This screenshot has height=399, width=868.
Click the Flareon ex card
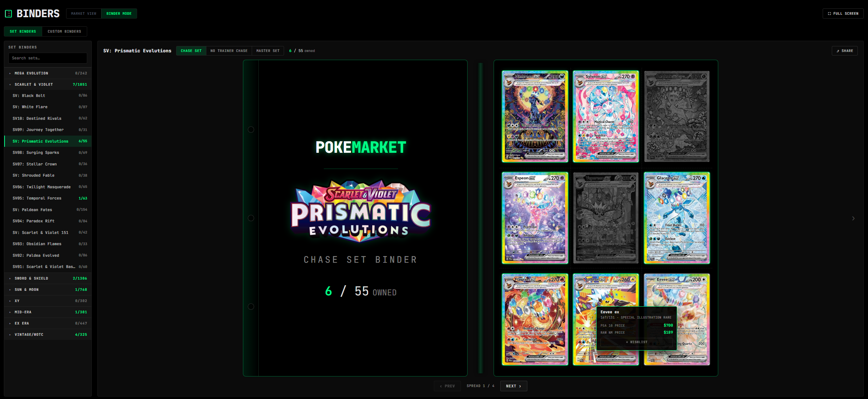pyautogui.click(x=535, y=320)
